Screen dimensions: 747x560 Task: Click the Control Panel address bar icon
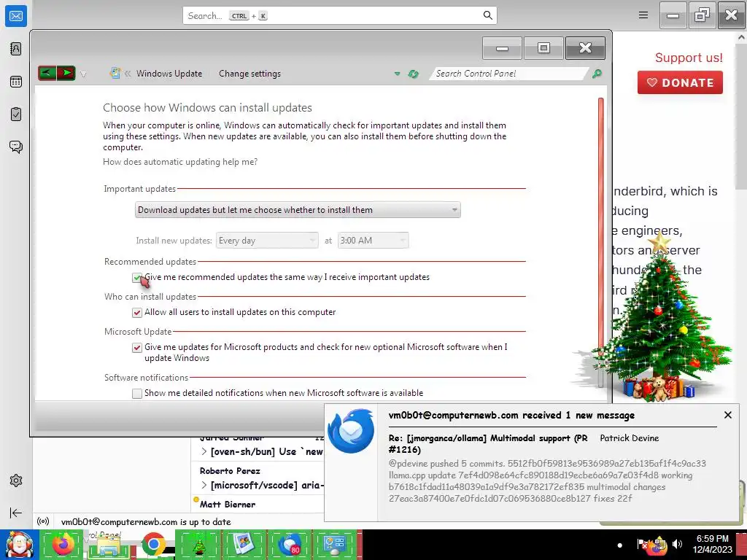115,73
